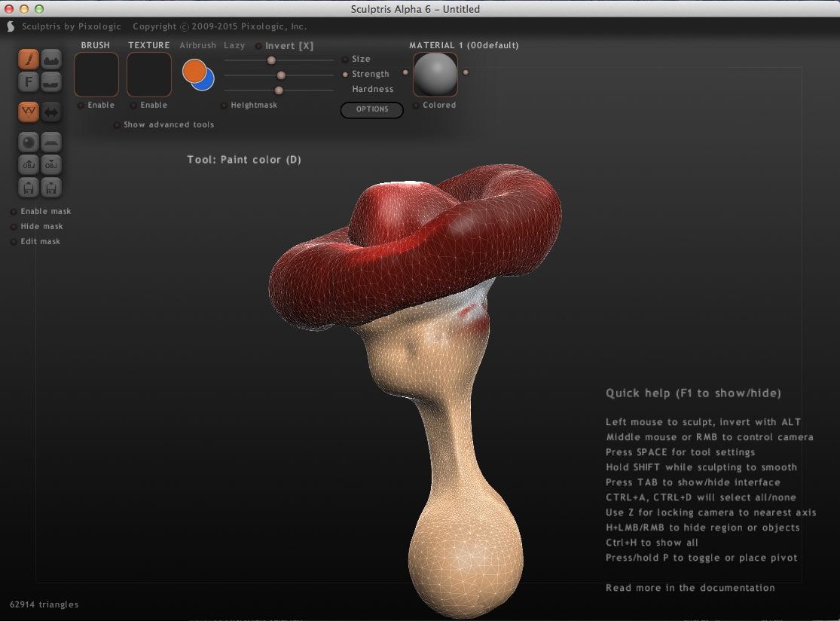Viewport: 840px width, 621px height.
Task: Click the 'Quick help (F1 to show/hide)' heading
Action: click(693, 393)
